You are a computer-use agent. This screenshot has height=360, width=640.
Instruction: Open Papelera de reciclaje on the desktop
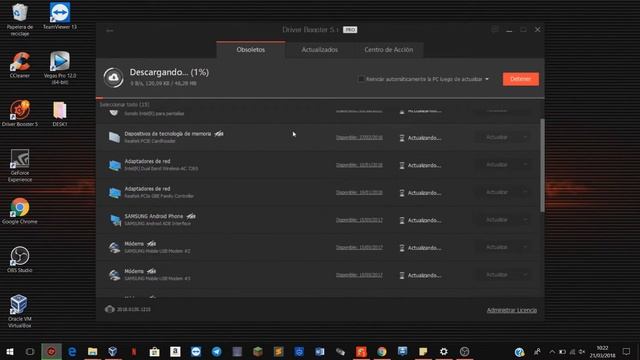click(x=20, y=20)
